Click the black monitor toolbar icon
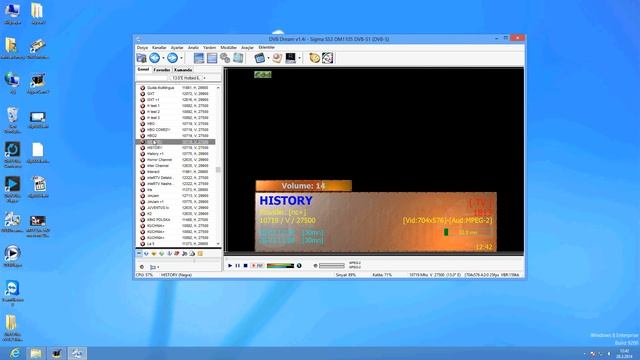This screenshot has height=360, width=640. point(290,58)
